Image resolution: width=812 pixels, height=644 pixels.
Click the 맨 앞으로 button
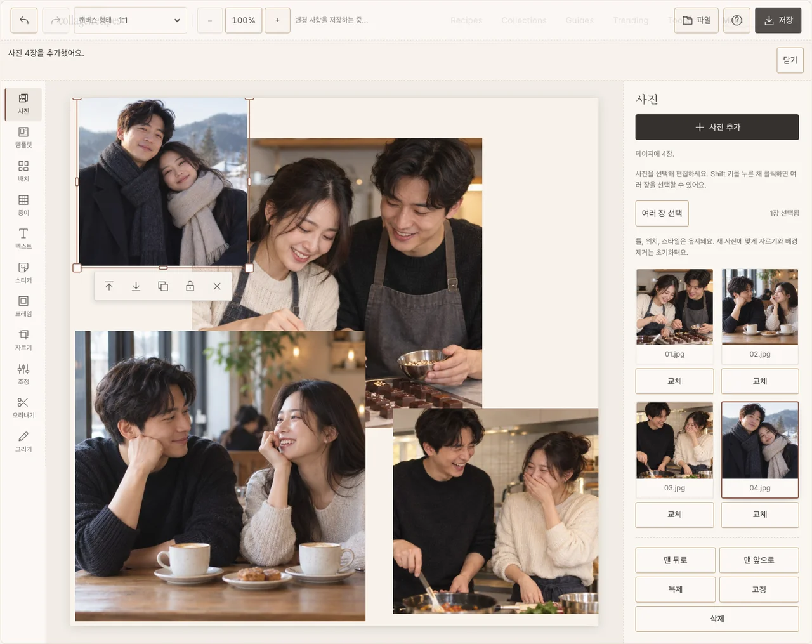[x=759, y=560]
